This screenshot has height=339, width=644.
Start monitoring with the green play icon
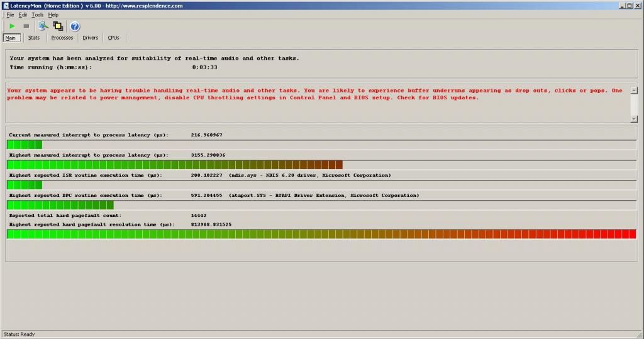(x=12, y=26)
